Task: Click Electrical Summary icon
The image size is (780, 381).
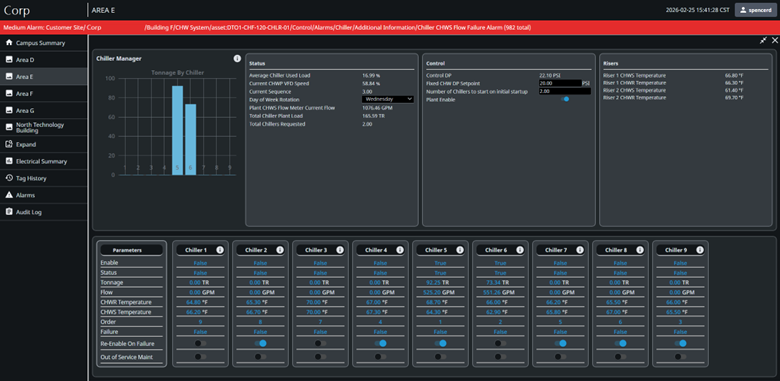Action: (x=9, y=161)
